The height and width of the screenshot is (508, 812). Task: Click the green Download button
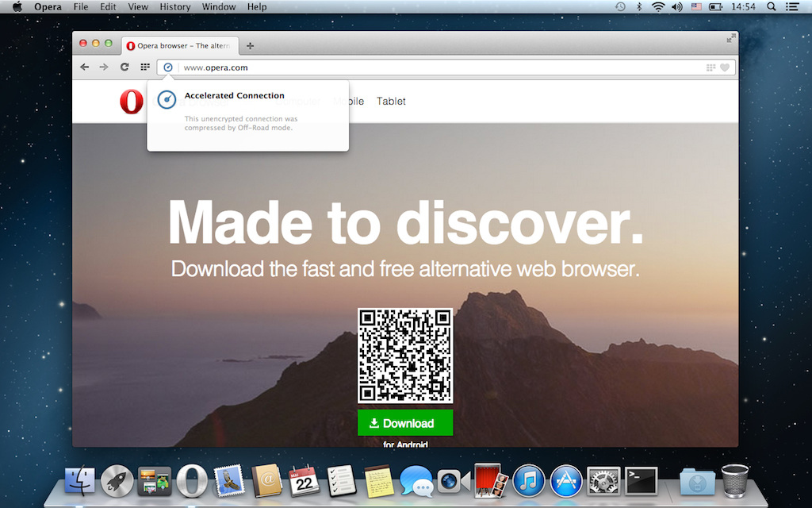[x=405, y=423]
